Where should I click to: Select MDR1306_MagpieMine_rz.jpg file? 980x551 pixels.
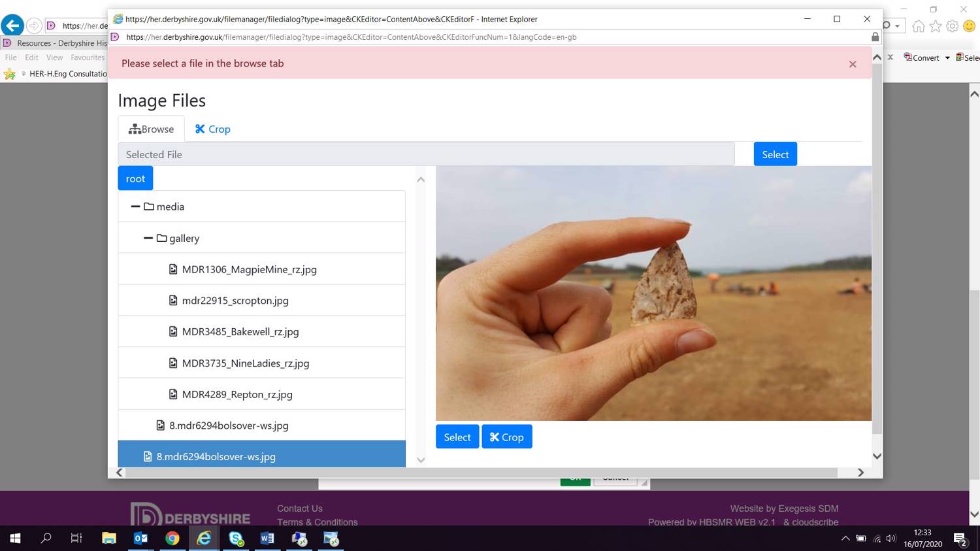point(249,269)
